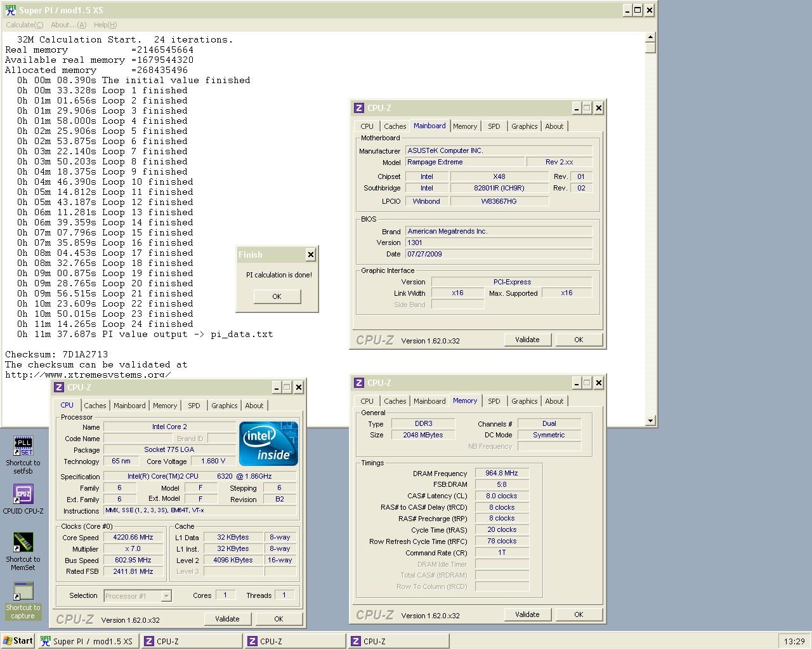The image size is (812, 650).
Task: Open CPU tab in Memory window
Action: tap(367, 401)
